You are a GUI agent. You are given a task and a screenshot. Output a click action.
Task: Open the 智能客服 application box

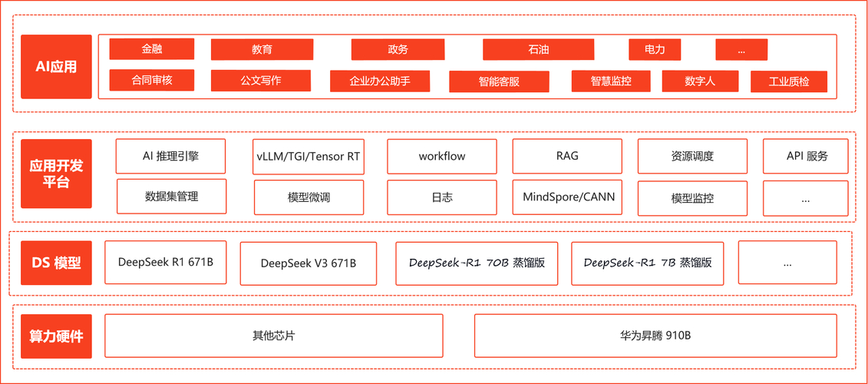(x=499, y=81)
